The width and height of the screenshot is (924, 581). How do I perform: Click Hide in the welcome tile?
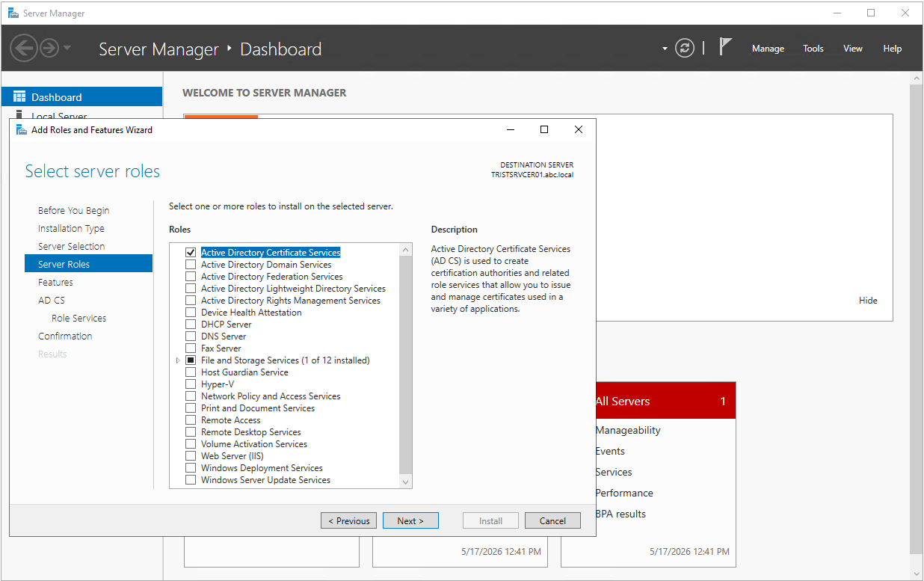tap(868, 300)
